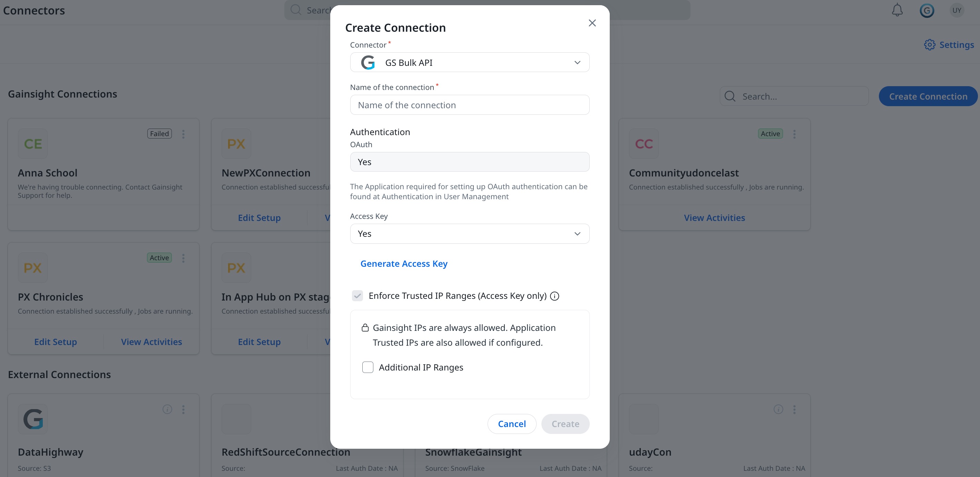
Task: Click the Gainsight logo icon in the header
Action: 927,10
